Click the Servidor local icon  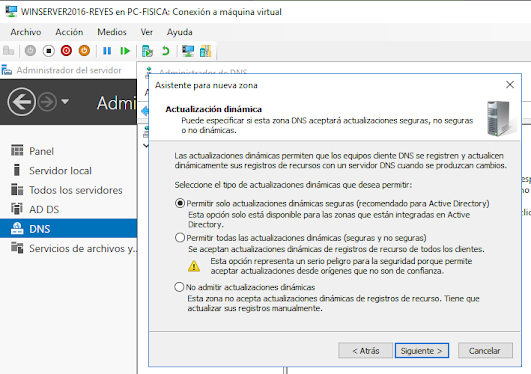tap(17, 170)
